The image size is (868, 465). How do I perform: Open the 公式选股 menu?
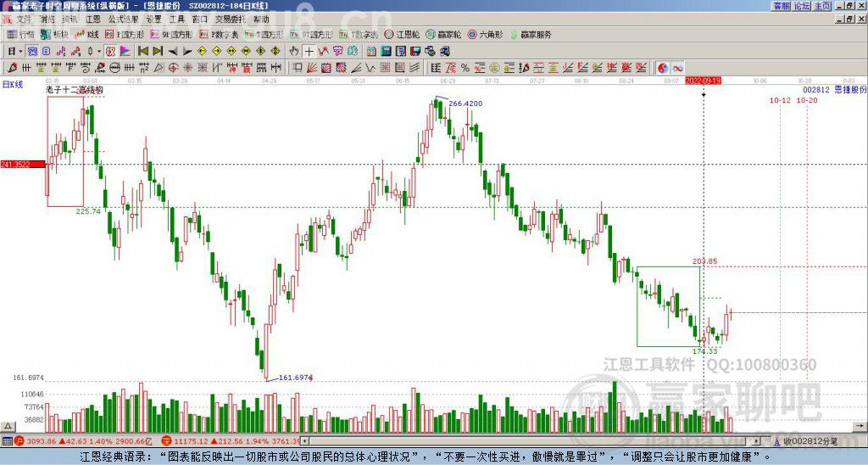click(124, 19)
